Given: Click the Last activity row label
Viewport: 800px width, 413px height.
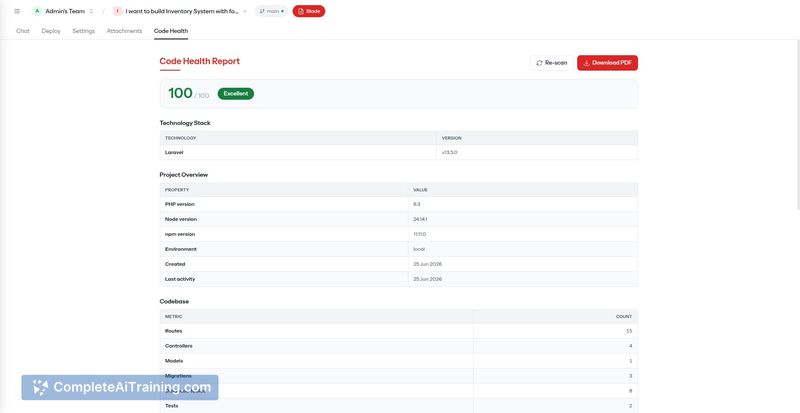Looking at the screenshot, I should pos(180,279).
